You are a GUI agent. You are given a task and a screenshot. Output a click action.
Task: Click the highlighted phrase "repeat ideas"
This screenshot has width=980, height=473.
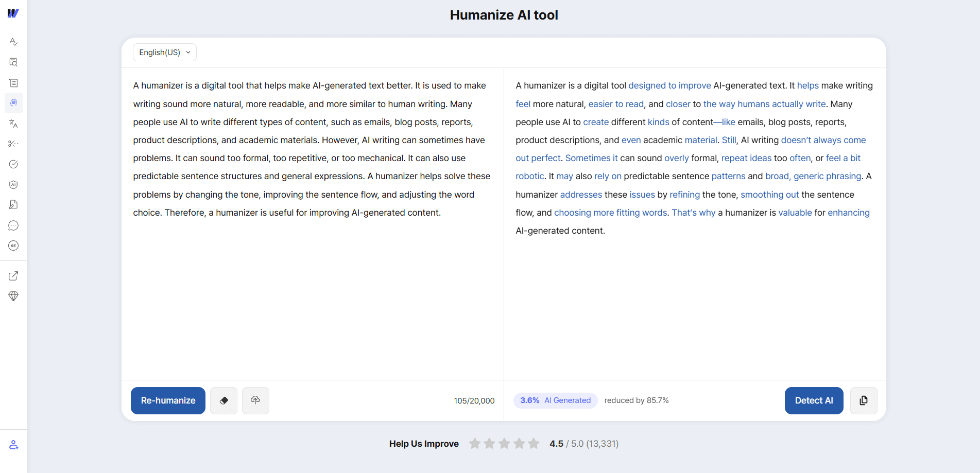pyautogui.click(x=746, y=158)
